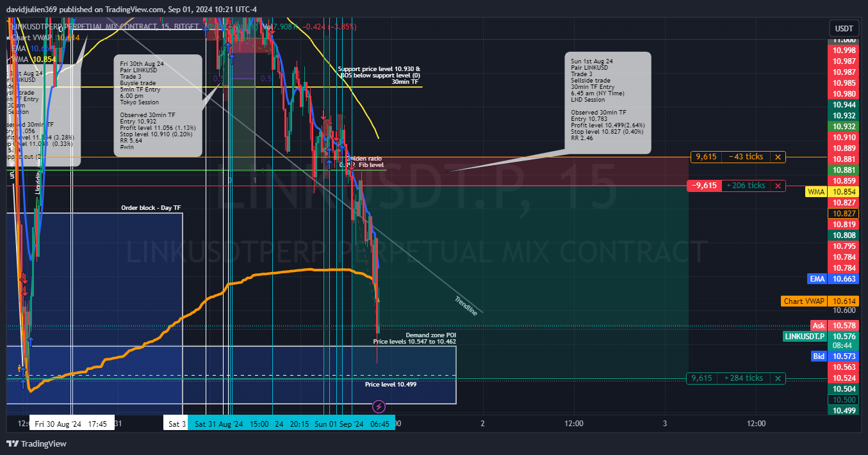Click the Sun 01 Sep '24 06:45 time label
The height and width of the screenshot is (455, 868).
tap(353, 424)
